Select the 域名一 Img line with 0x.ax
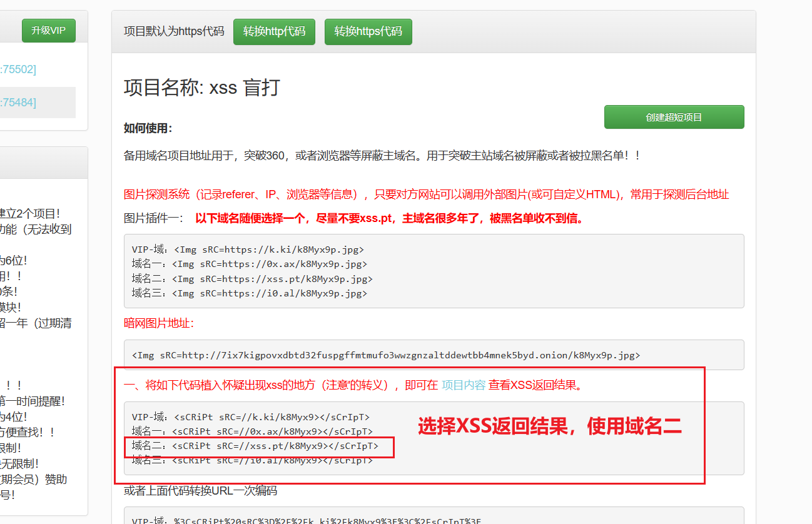This screenshot has width=812, height=524. (x=250, y=264)
